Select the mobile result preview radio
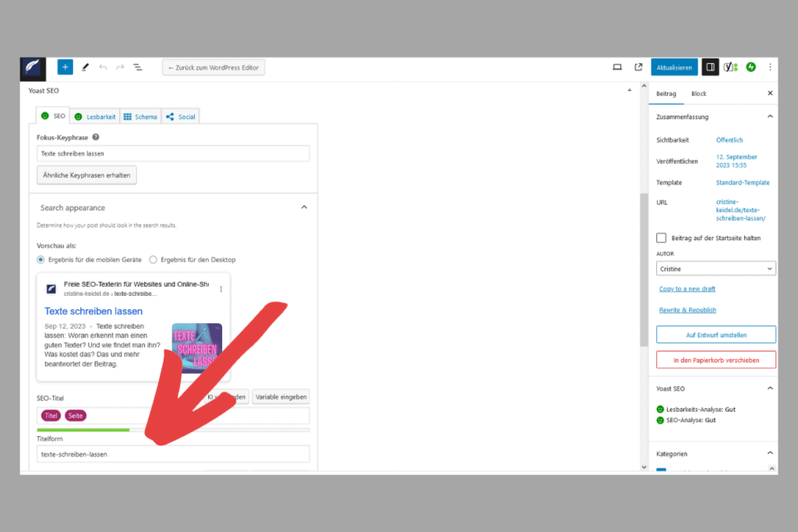This screenshot has height=532, width=798. pyautogui.click(x=41, y=259)
